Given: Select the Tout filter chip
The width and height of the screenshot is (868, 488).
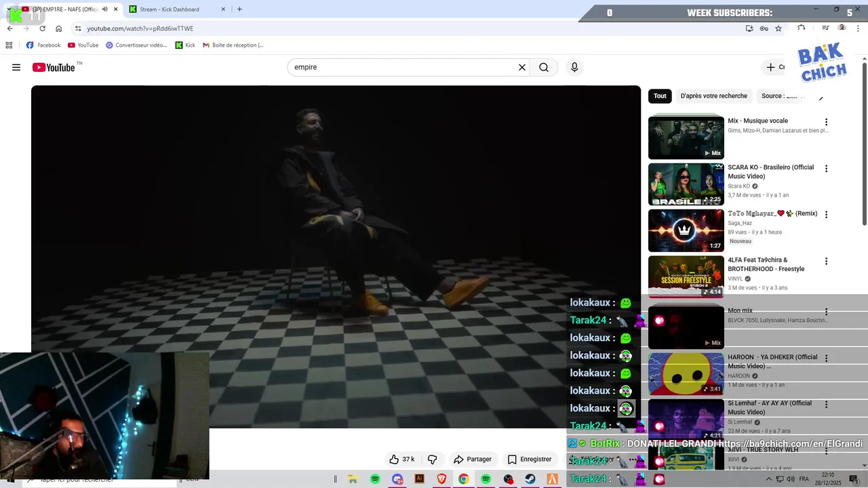Looking at the screenshot, I should pyautogui.click(x=660, y=96).
